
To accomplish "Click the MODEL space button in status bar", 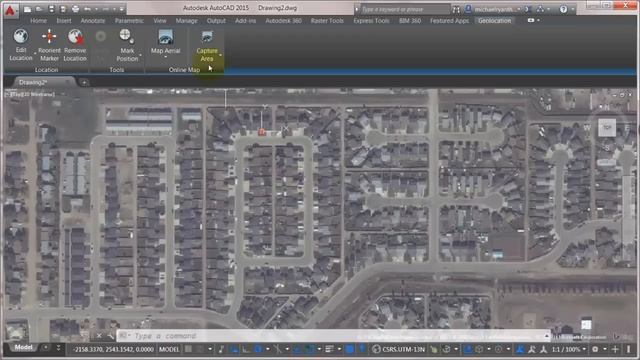I will [169, 349].
